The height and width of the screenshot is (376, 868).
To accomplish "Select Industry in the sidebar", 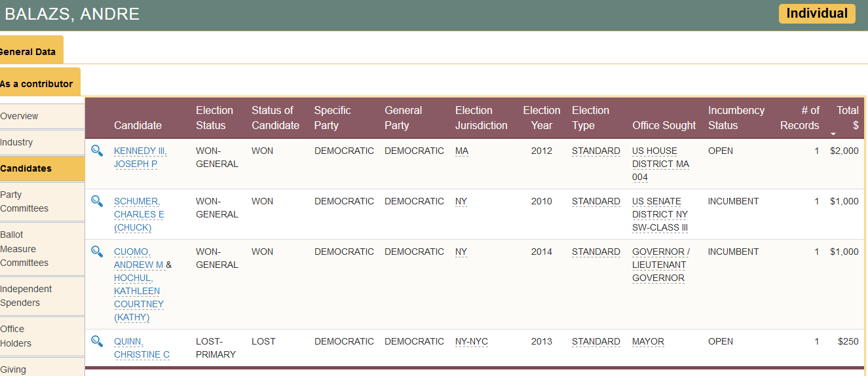I will 42,142.
